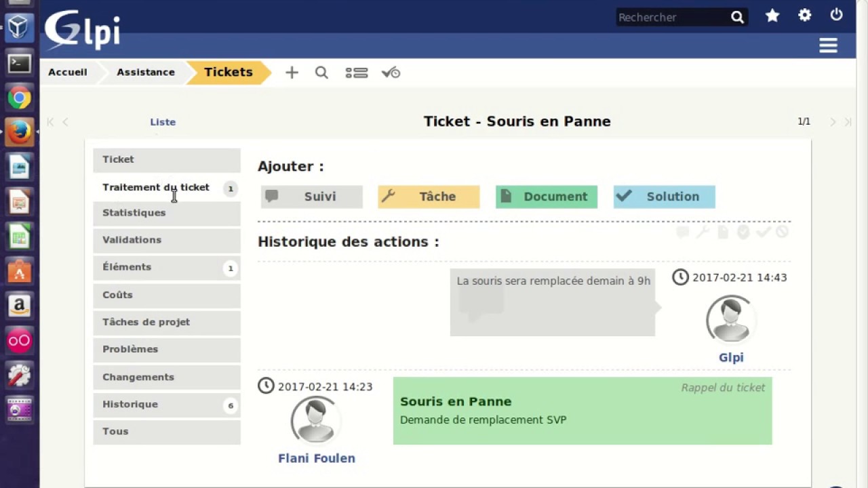Open preferences gear icon in header

[x=805, y=16]
